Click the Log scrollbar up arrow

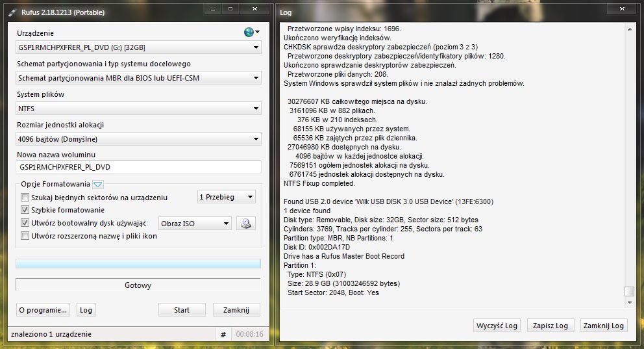pos(630,29)
